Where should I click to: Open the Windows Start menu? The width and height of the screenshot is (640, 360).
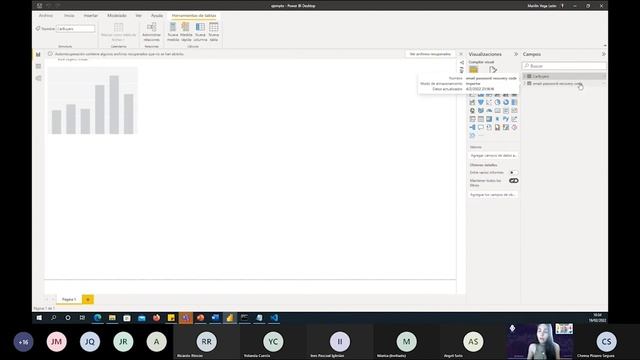click(x=39, y=318)
